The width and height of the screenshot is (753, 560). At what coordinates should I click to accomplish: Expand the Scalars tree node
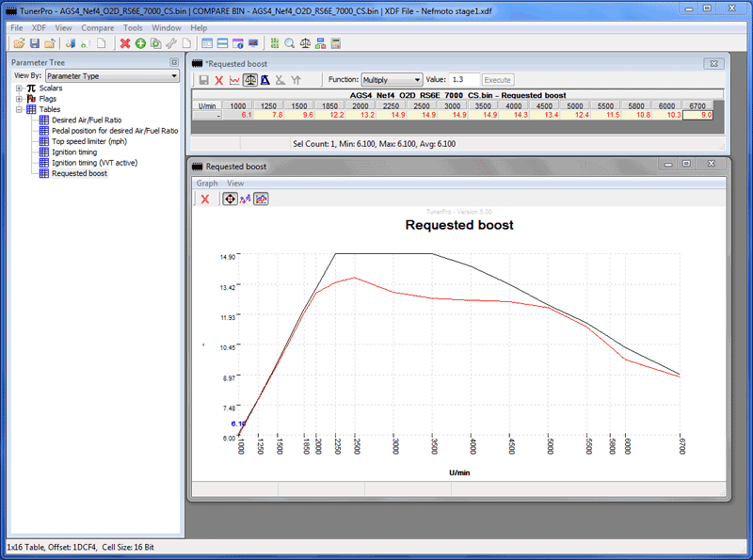click(19, 88)
